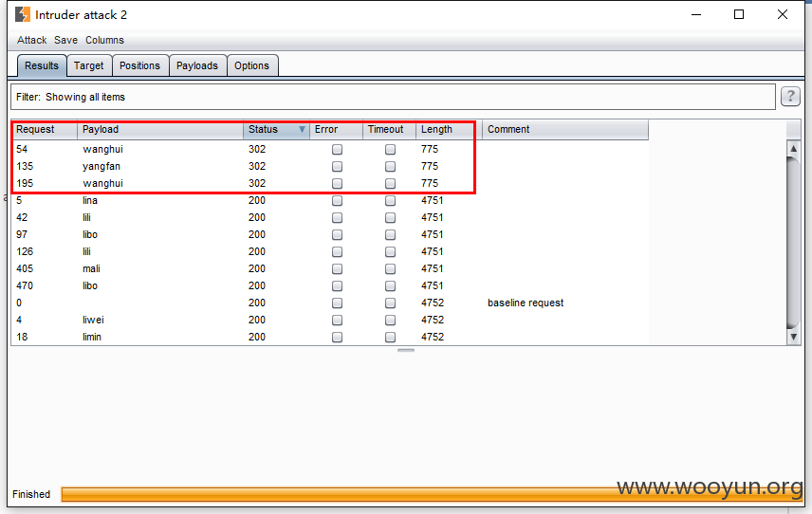
Task: Sort by the Status column header
Action: [x=276, y=129]
